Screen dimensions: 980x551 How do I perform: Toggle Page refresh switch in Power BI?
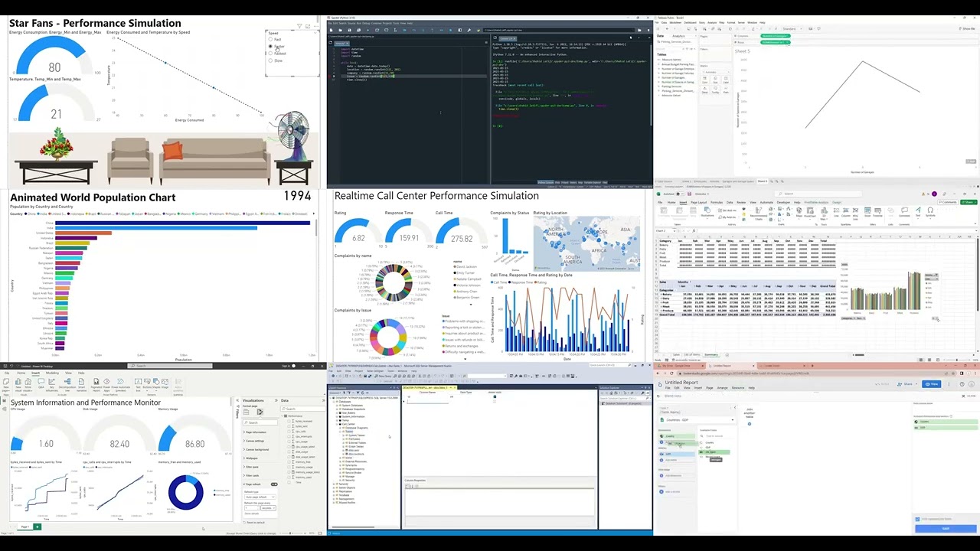(x=274, y=484)
